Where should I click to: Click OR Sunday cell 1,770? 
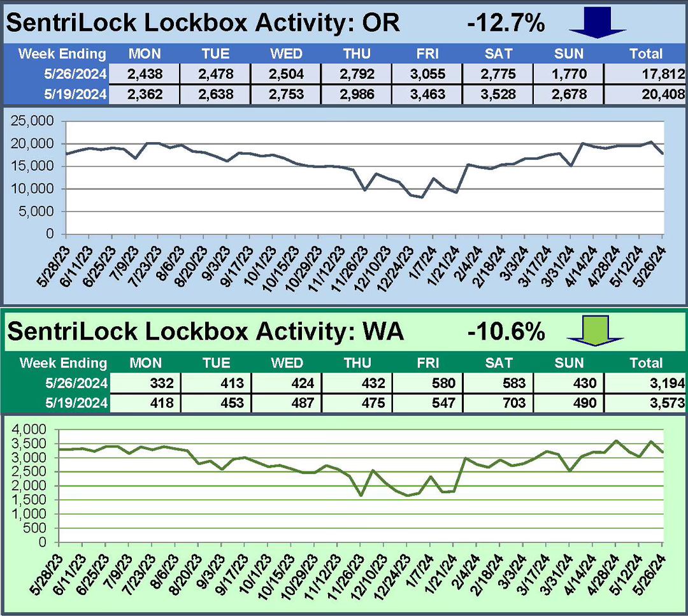(x=569, y=74)
